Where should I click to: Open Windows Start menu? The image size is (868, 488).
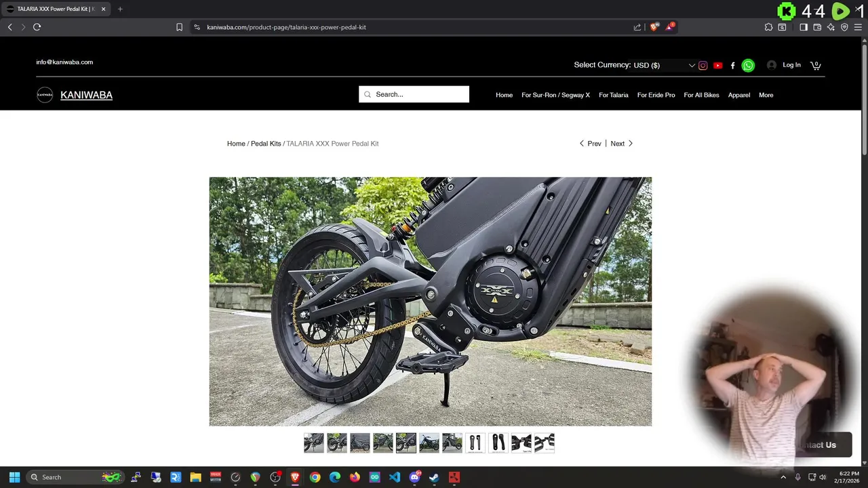click(x=15, y=477)
